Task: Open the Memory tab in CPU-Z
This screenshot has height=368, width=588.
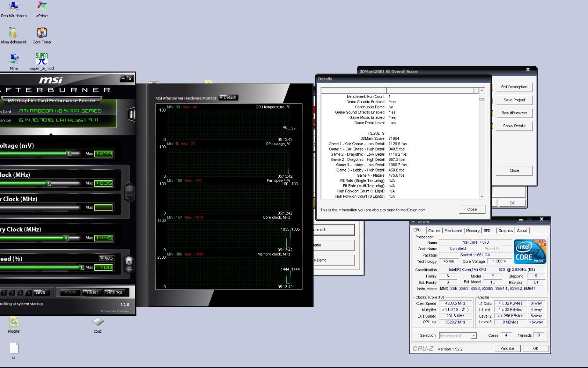Action: coord(473,231)
